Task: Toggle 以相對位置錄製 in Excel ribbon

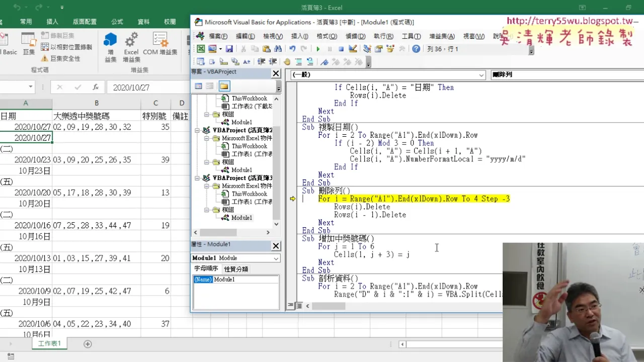Action: [67, 47]
